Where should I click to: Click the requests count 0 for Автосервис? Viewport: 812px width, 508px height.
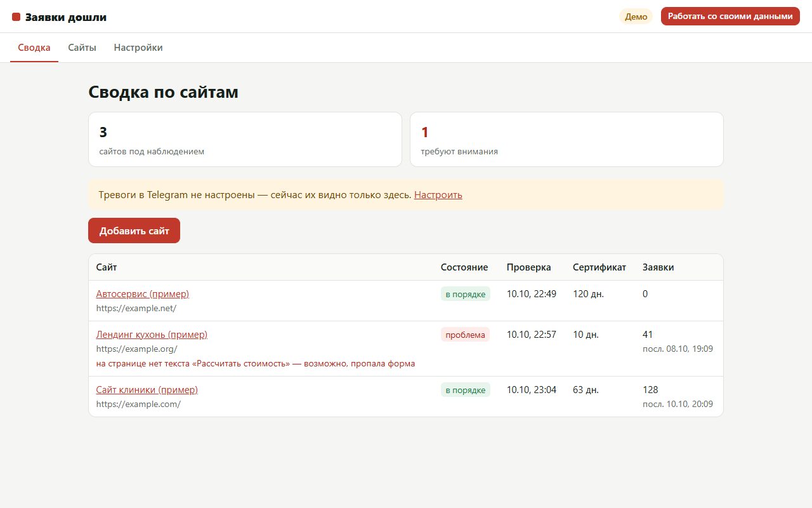click(645, 294)
